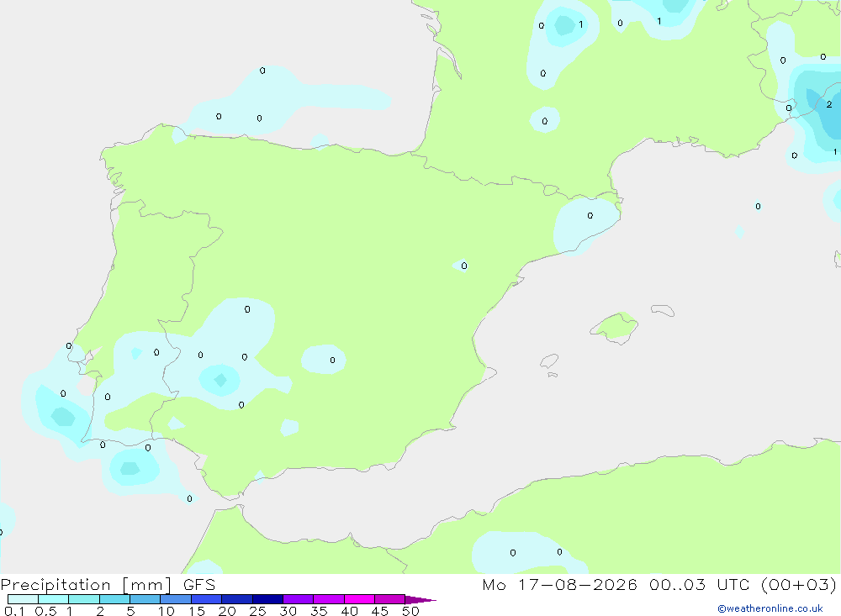Click the '25' legend scale label
841x616 pixels.
tap(258, 611)
